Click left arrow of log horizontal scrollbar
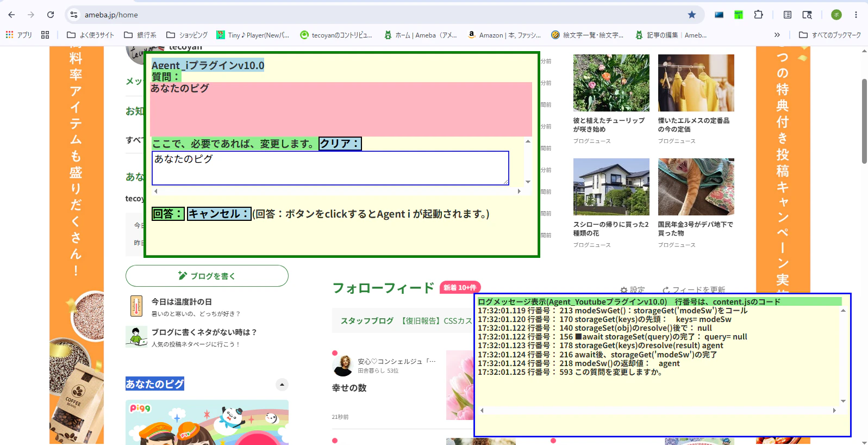 click(482, 411)
